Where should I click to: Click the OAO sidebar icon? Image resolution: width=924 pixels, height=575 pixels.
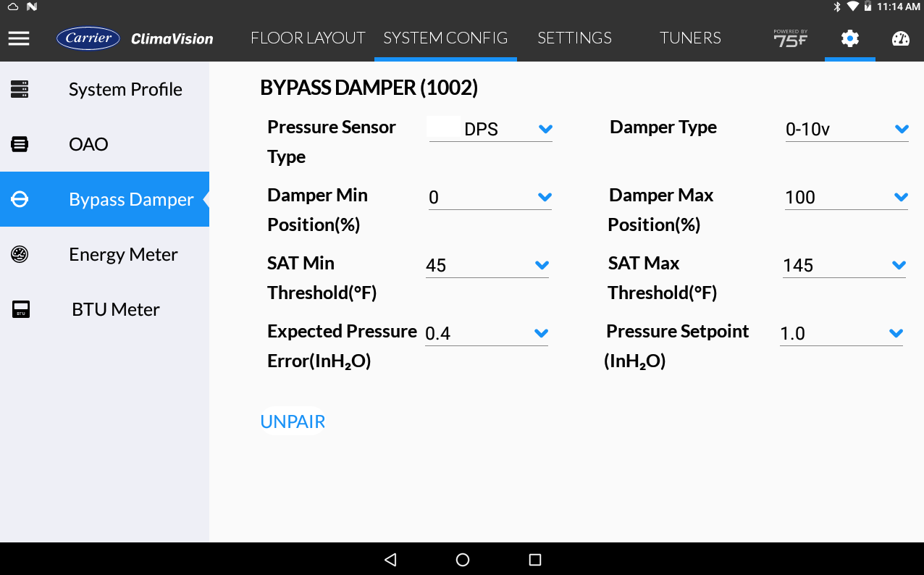tap(19, 144)
